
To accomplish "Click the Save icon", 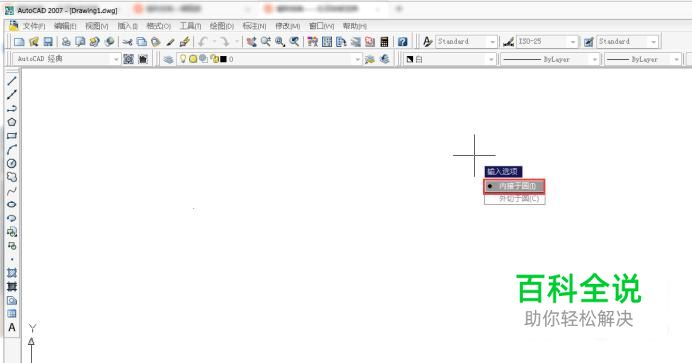I will (48, 42).
